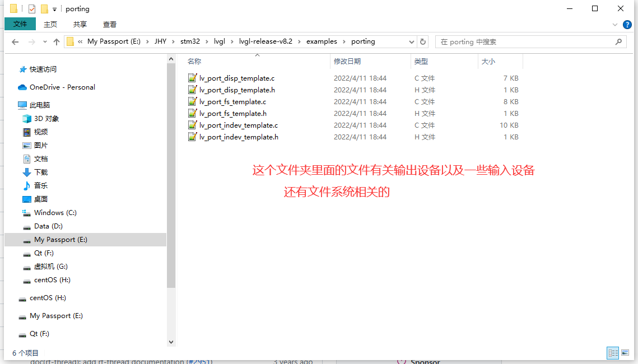The image size is (638, 364).
Task: Expand the ribbon chevron
Action: pos(615,25)
